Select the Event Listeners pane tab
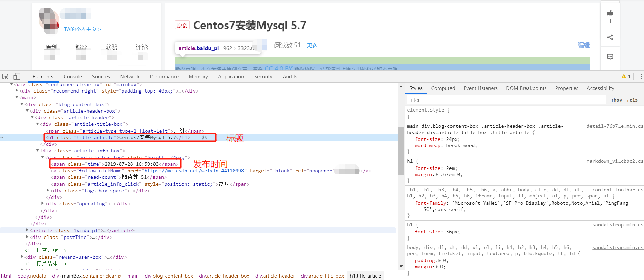The width and height of the screenshot is (644, 280). 480,88
